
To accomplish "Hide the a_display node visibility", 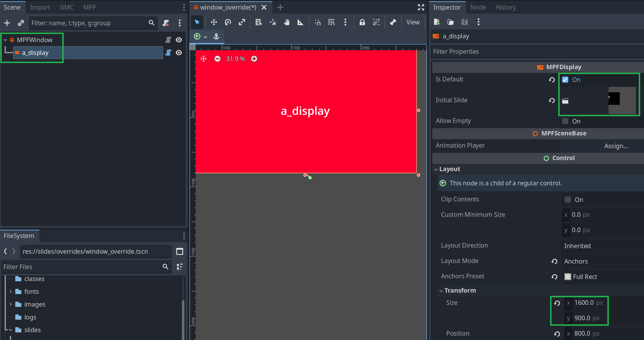I will 179,53.
